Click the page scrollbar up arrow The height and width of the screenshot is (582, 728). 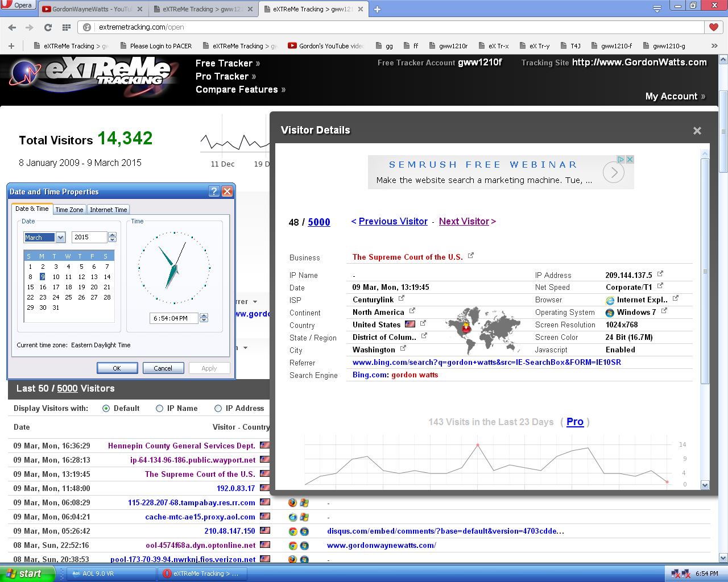click(x=723, y=59)
